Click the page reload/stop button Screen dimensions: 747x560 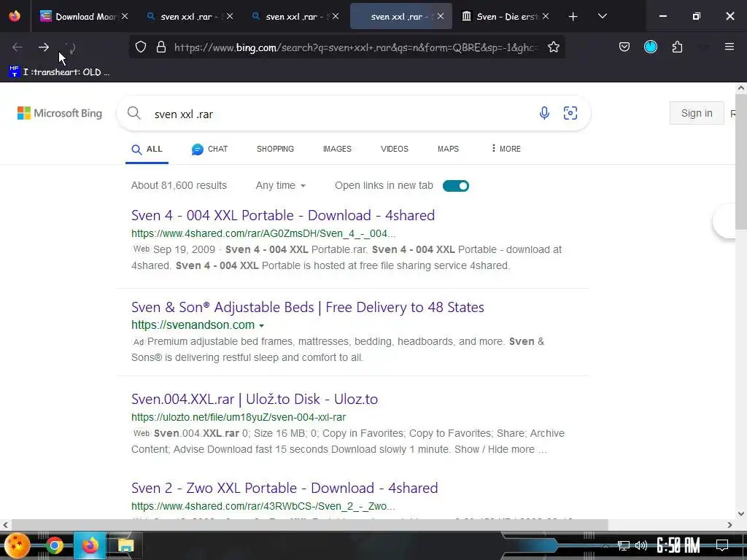[71, 47]
